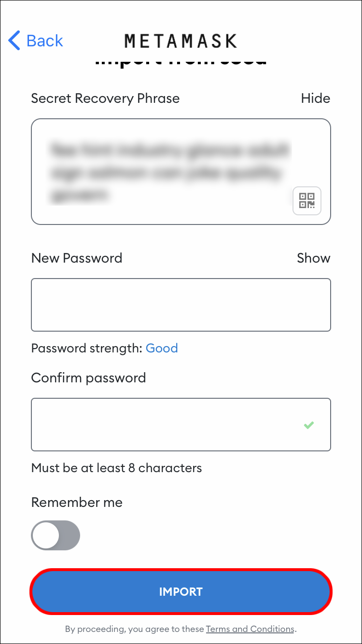This screenshot has width=362, height=644.
Task: Click the "Must be at least 8 characters" hint
Action: (x=116, y=468)
